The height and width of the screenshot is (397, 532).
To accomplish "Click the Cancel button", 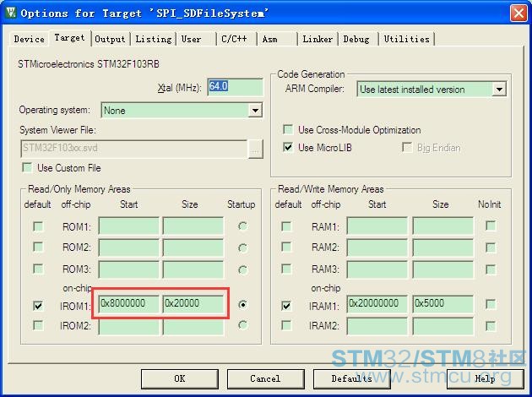I will pyautogui.click(x=265, y=378).
